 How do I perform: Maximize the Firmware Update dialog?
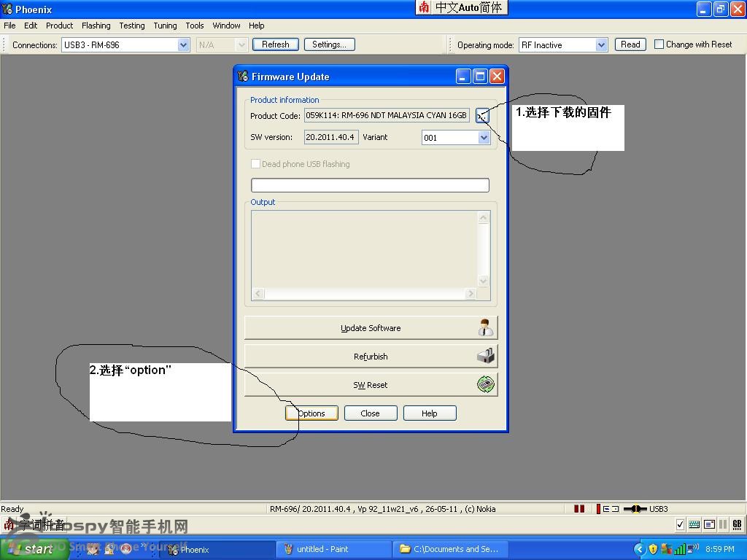(480, 76)
